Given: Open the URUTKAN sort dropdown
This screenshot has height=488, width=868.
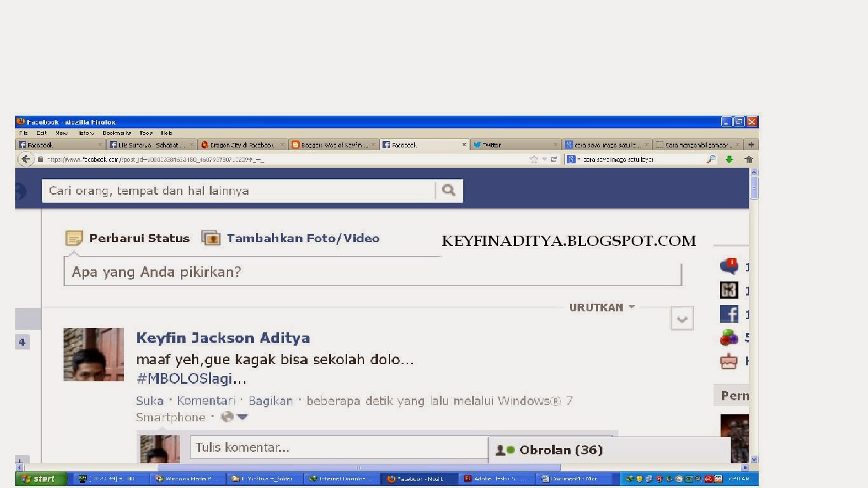Looking at the screenshot, I should (x=602, y=308).
